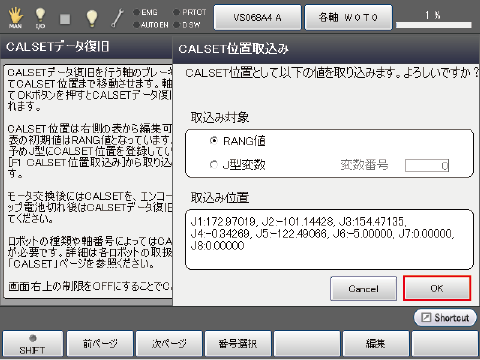Open the wrench tool icon
This screenshot has height=360, width=480.
(x=117, y=18)
